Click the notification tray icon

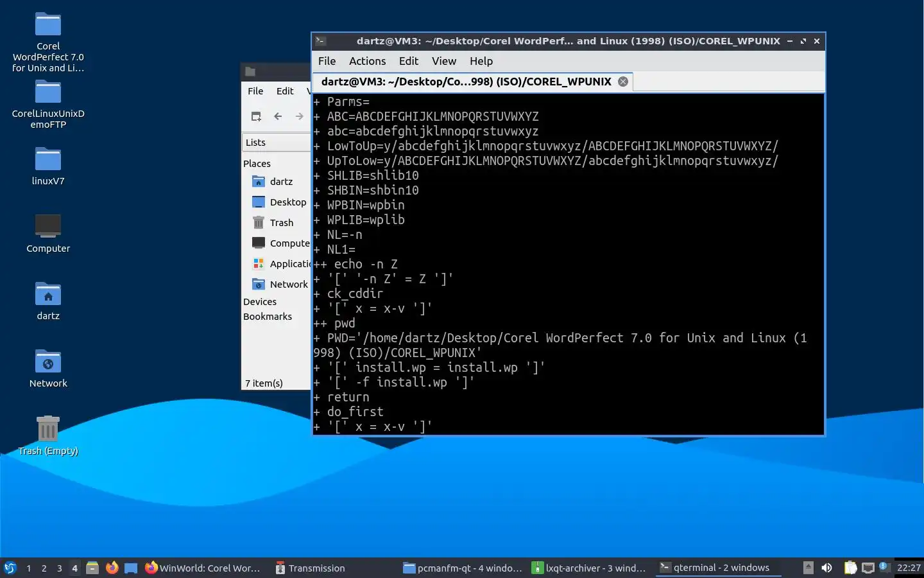pyautogui.click(x=884, y=566)
